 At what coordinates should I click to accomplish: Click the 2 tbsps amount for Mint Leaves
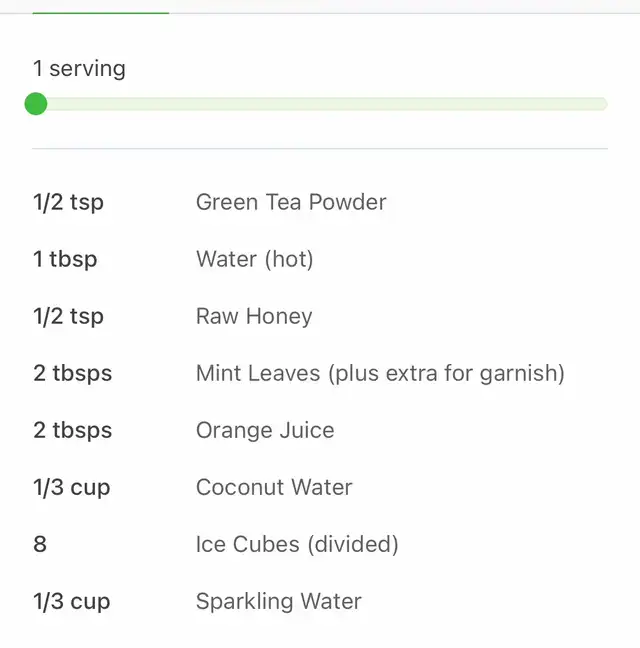coord(72,373)
